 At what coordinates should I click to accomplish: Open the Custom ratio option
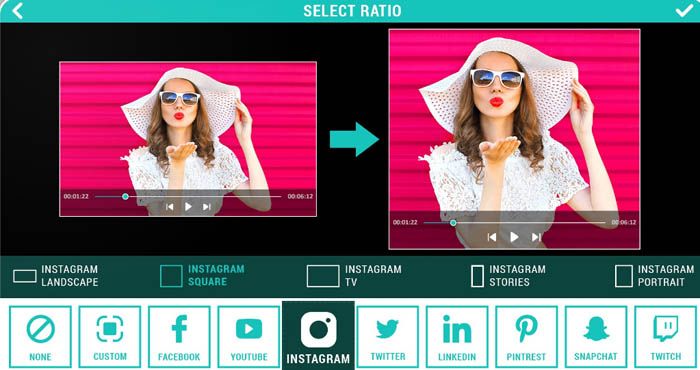coord(110,337)
